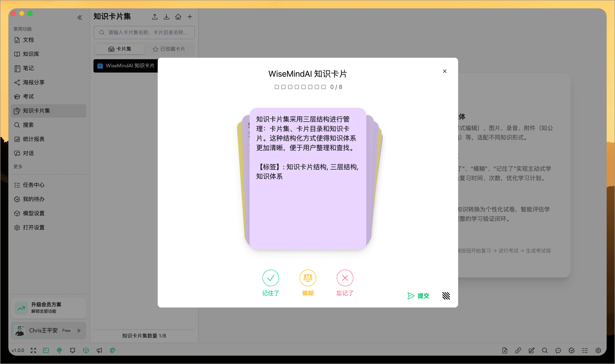The image size is (615, 364).
Task: Toggle card shuffle with the striped icon near 提交
Action: (x=446, y=296)
